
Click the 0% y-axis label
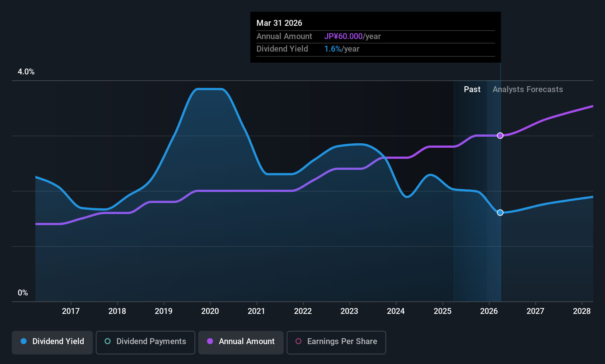pos(23,293)
